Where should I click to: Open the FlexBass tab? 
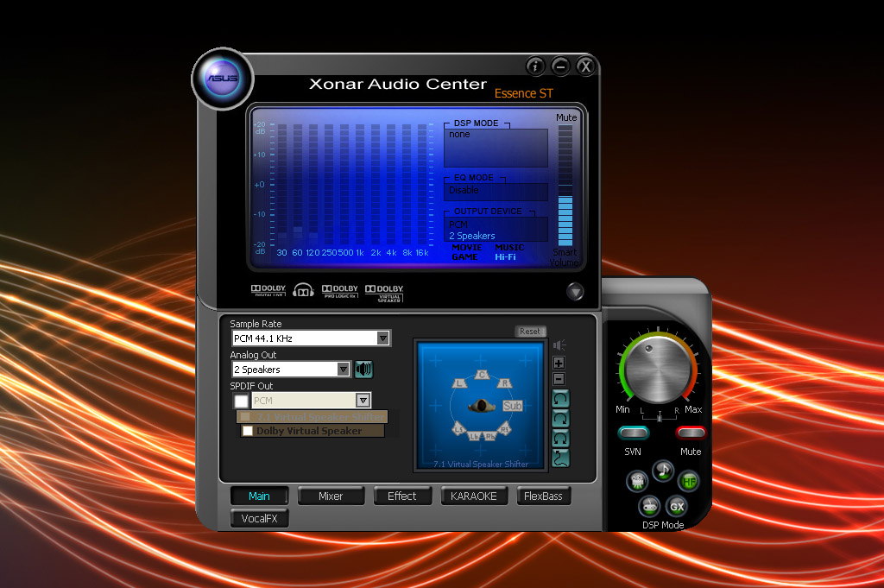[x=543, y=496]
